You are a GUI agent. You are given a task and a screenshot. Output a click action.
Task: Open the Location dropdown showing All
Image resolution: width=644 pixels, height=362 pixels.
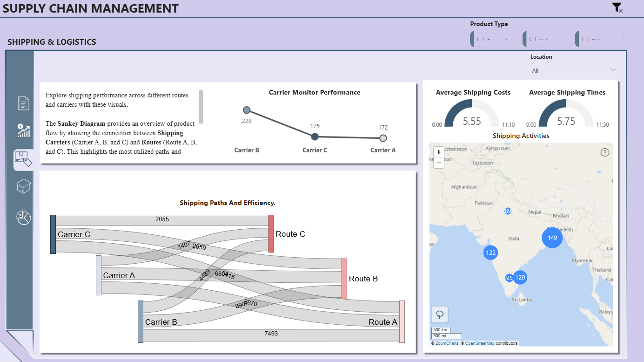(575, 70)
